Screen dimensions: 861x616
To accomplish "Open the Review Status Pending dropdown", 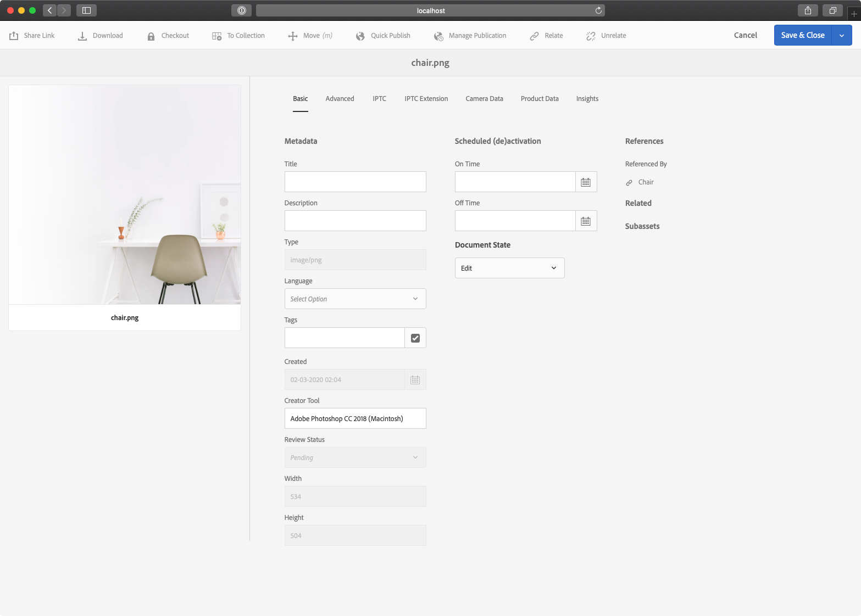I will pyautogui.click(x=355, y=457).
